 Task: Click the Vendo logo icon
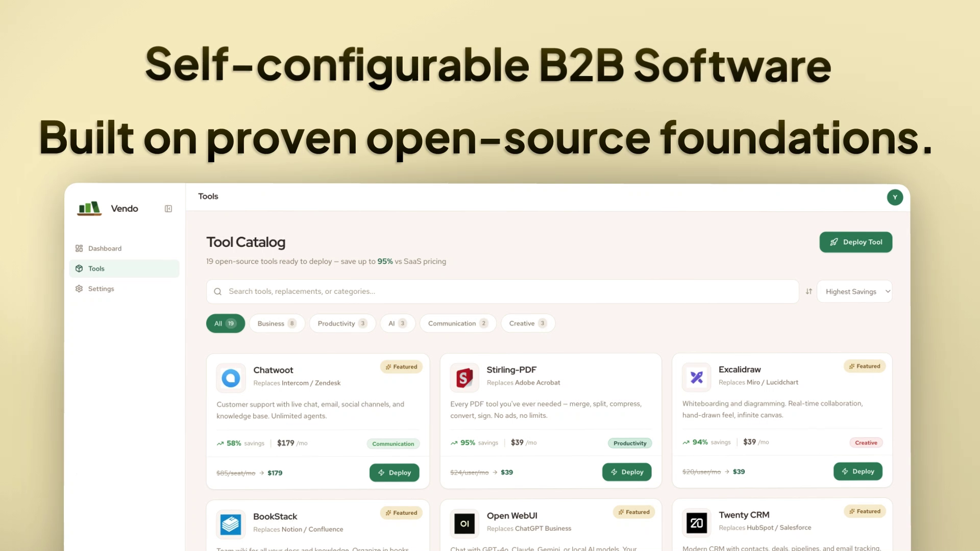click(89, 208)
